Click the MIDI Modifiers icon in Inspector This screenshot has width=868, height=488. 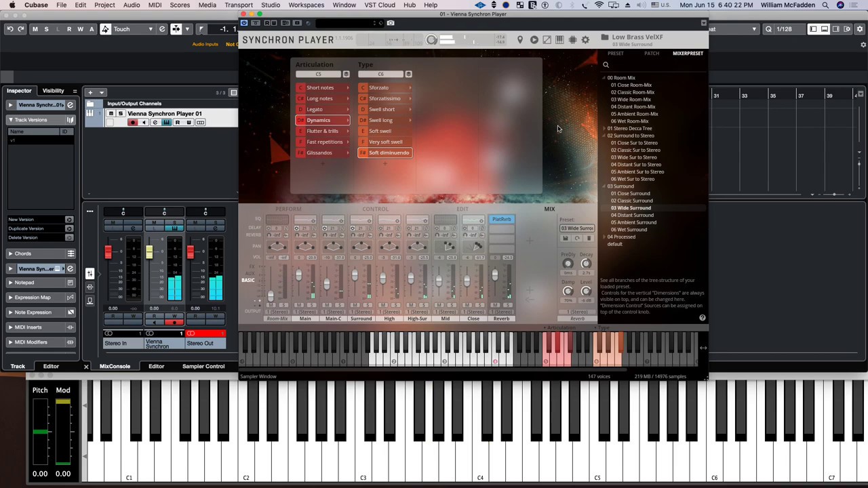[x=71, y=342]
